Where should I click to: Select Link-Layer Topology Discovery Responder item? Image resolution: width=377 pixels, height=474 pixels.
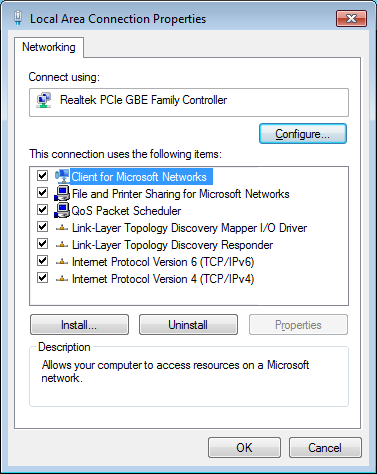tap(172, 245)
